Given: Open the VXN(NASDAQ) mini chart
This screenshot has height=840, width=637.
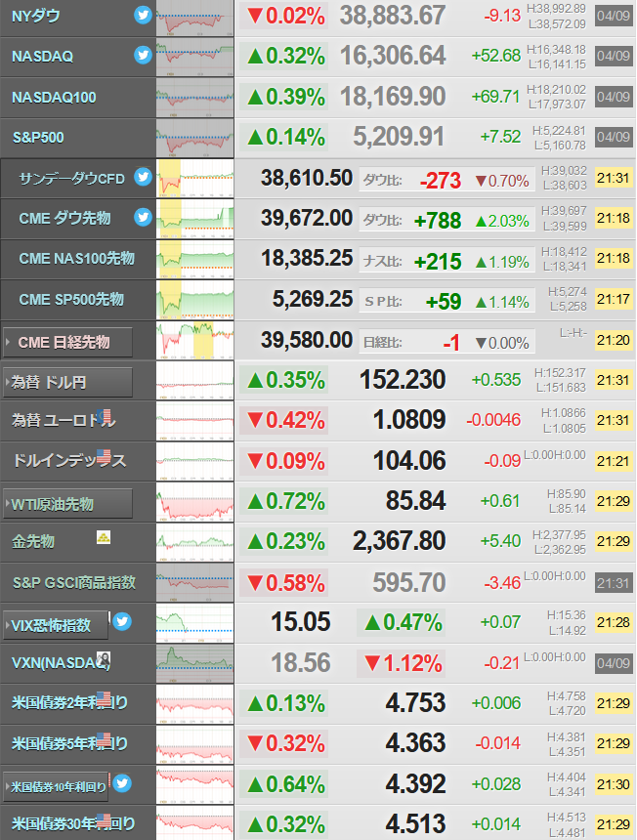Looking at the screenshot, I should point(195,664).
